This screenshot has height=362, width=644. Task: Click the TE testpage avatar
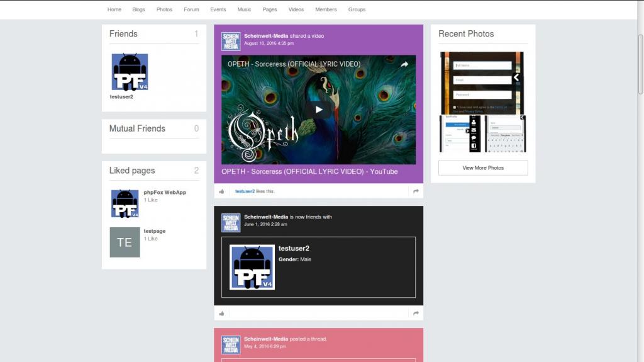pos(125,242)
